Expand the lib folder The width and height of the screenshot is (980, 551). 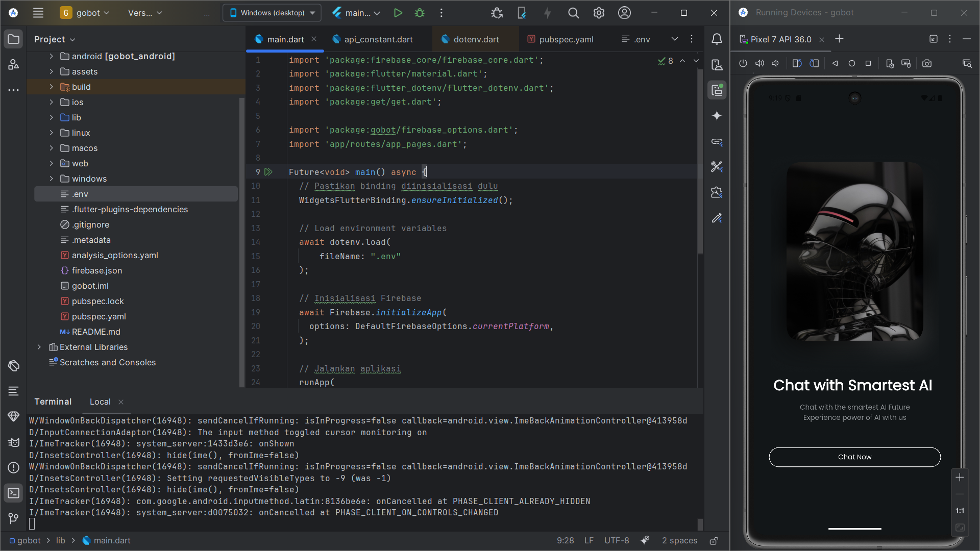[x=51, y=117]
